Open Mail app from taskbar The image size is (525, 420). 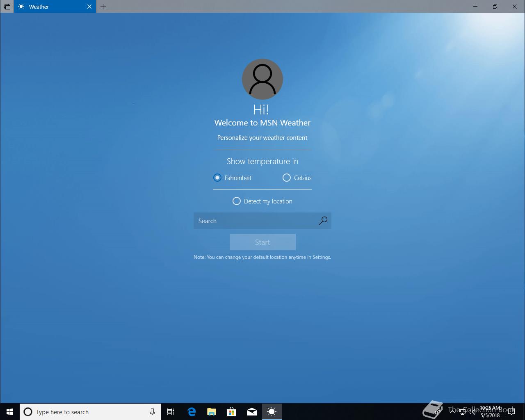click(252, 412)
